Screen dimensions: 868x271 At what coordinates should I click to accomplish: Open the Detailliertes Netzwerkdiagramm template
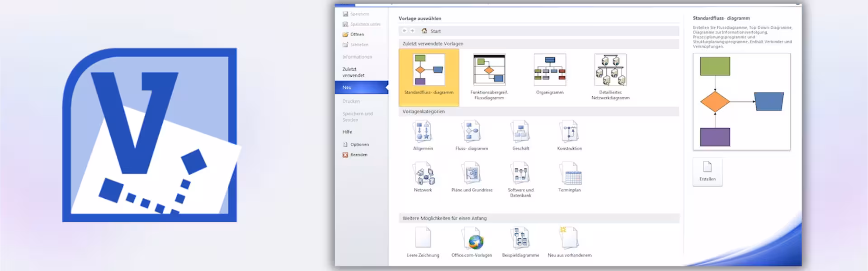pyautogui.click(x=610, y=77)
